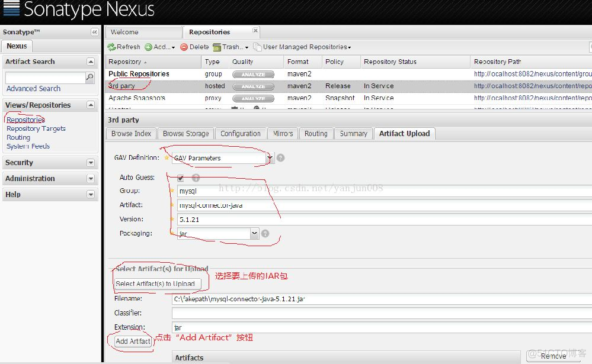Click the help icon beside Auto Guess
This screenshot has width=592, height=364.
coord(196,178)
